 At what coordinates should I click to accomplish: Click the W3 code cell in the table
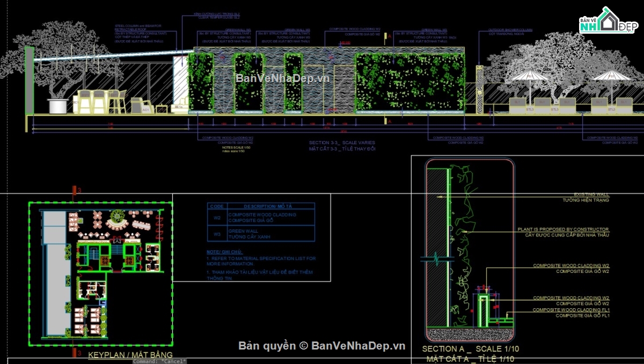(x=217, y=234)
